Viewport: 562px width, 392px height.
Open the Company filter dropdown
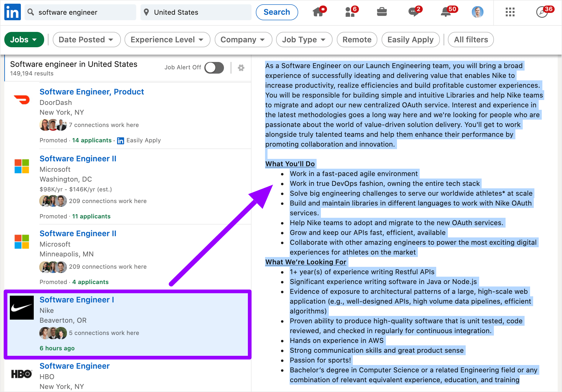[243, 40]
